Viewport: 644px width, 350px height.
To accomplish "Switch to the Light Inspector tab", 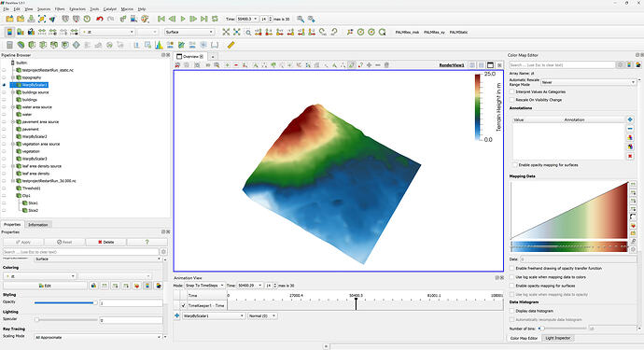I will click(558, 338).
